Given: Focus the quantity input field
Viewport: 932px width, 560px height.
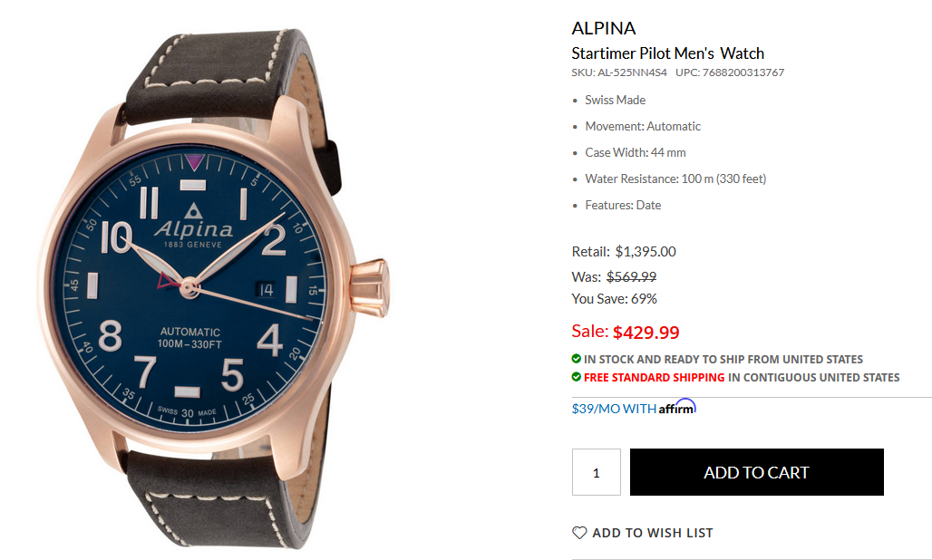Looking at the screenshot, I should click(x=596, y=472).
